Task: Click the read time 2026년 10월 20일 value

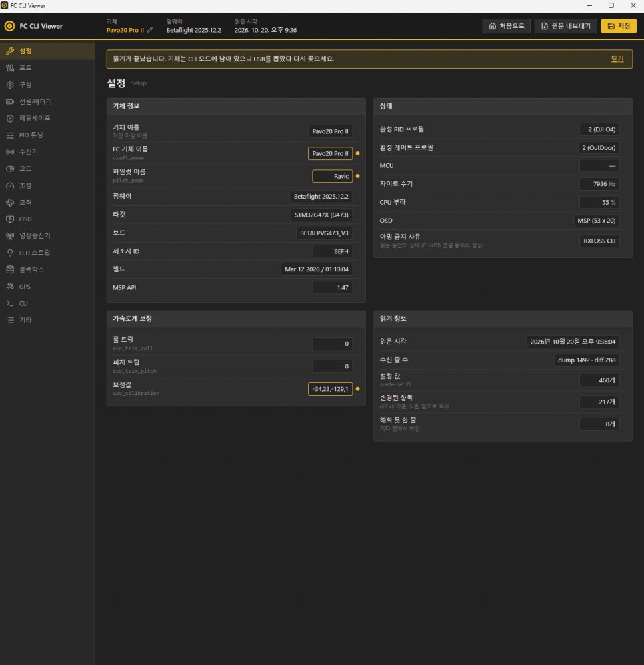Action: coord(573,342)
